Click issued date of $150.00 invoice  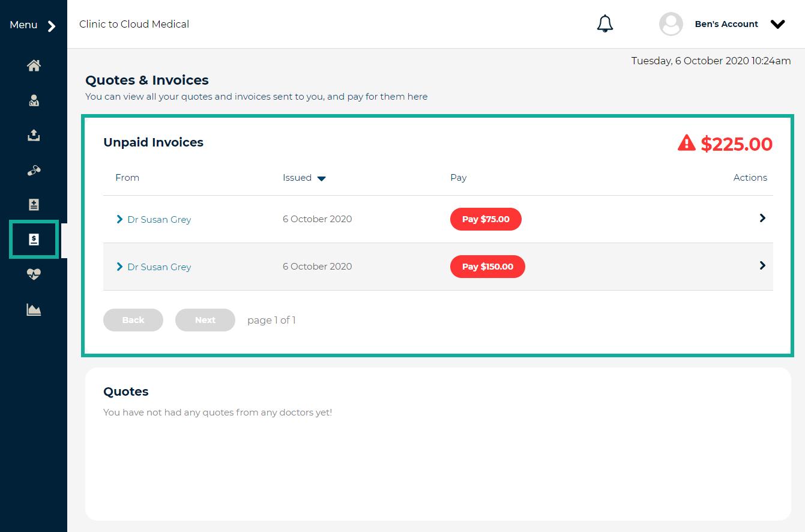coord(318,267)
